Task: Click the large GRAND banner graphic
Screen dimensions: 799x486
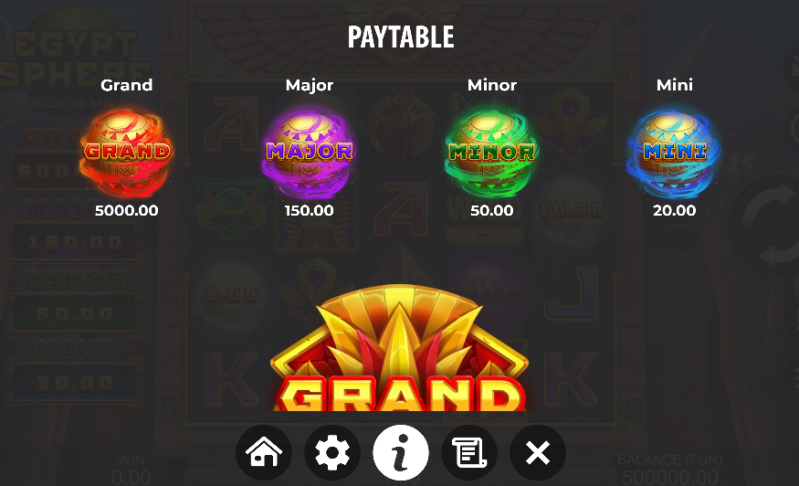Action: pyautogui.click(x=400, y=348)
